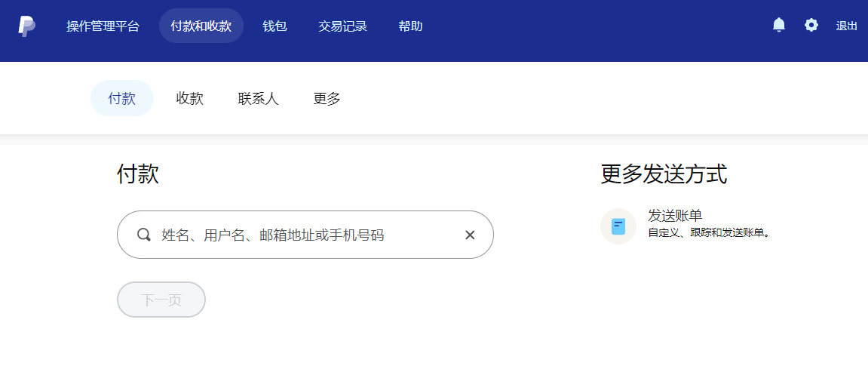
Task: Open 帮助 in top navigation
Action: coord(410,26)
